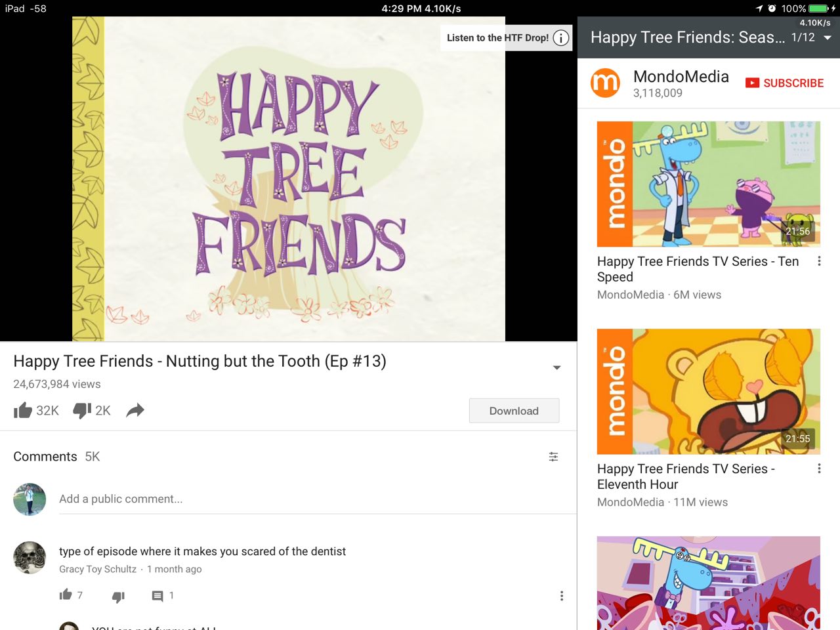Open 'Happy Tree Friends TV Series - Eleventh Hour'
Viewport: 840px width, 630px height.
686,476
